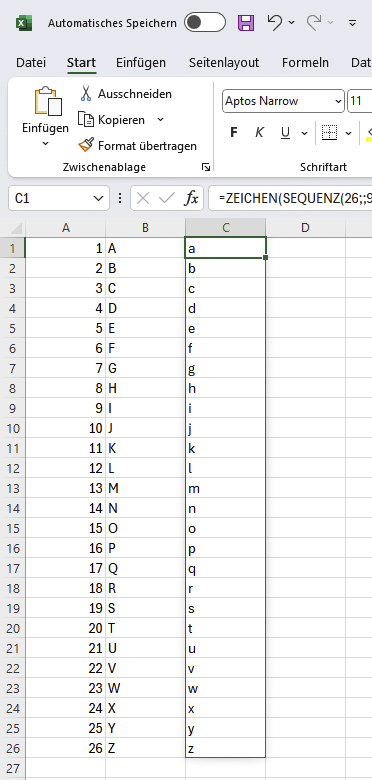
Task: Switch to the Seitenlayout tab
Action: tap(224, 63)
